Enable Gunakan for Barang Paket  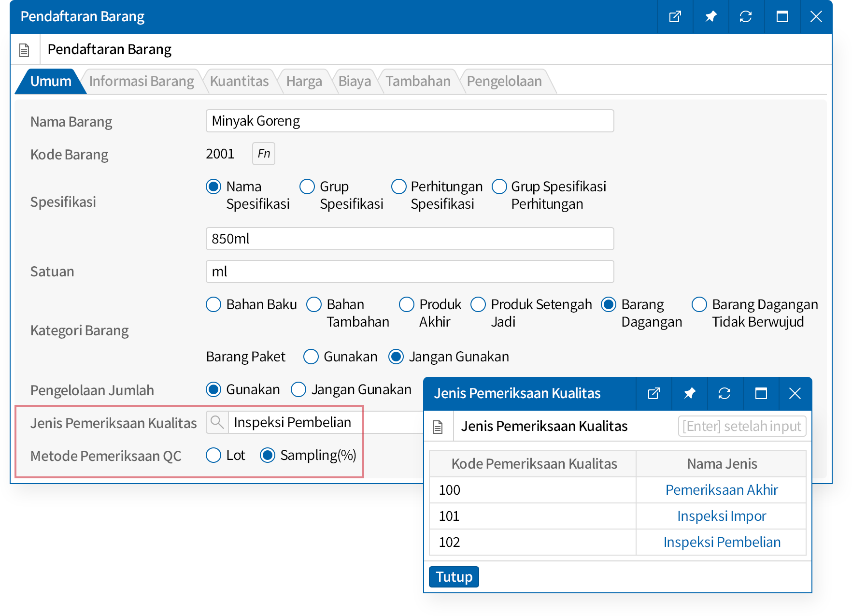point(311,357)
